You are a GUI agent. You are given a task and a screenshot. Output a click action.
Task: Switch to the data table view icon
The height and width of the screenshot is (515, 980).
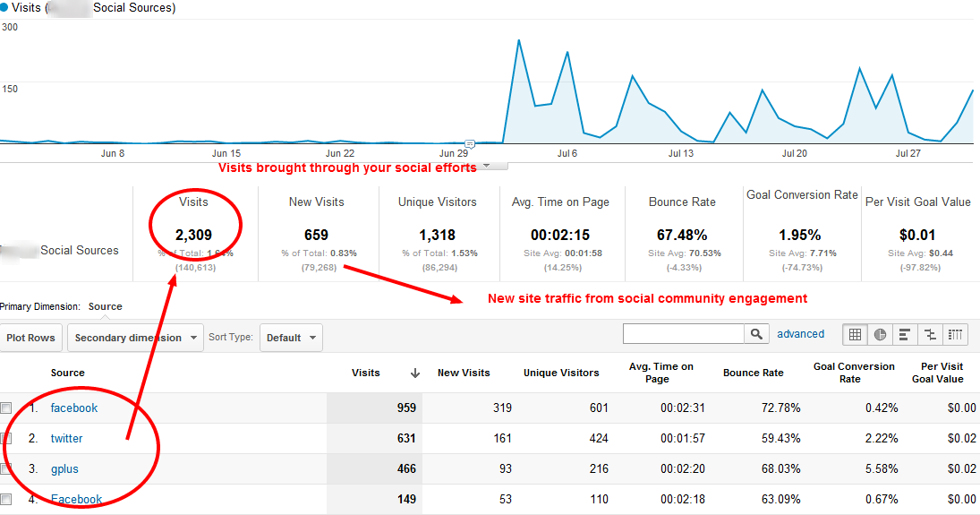click(855, 335)
